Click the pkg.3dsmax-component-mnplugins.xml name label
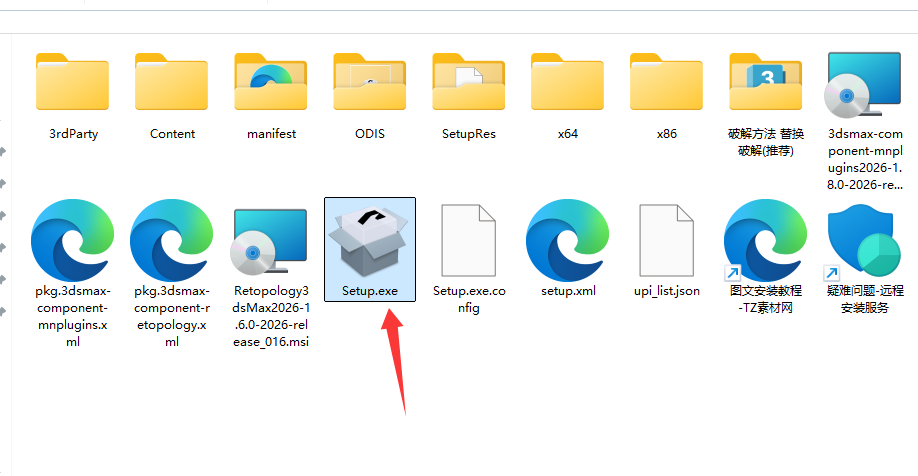 coord(73,316)
